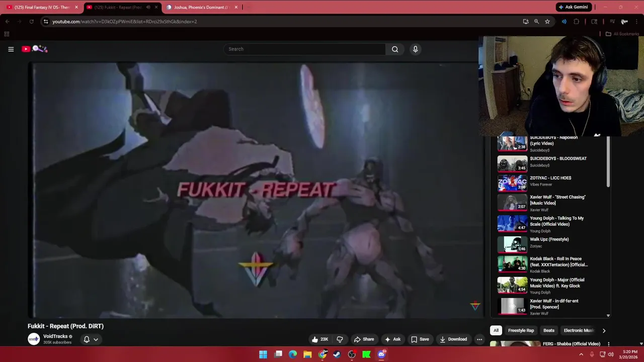This screenshot has width=644, height=362.
Task: Show hidden system tray icons chevron
Action: (581, 354)
